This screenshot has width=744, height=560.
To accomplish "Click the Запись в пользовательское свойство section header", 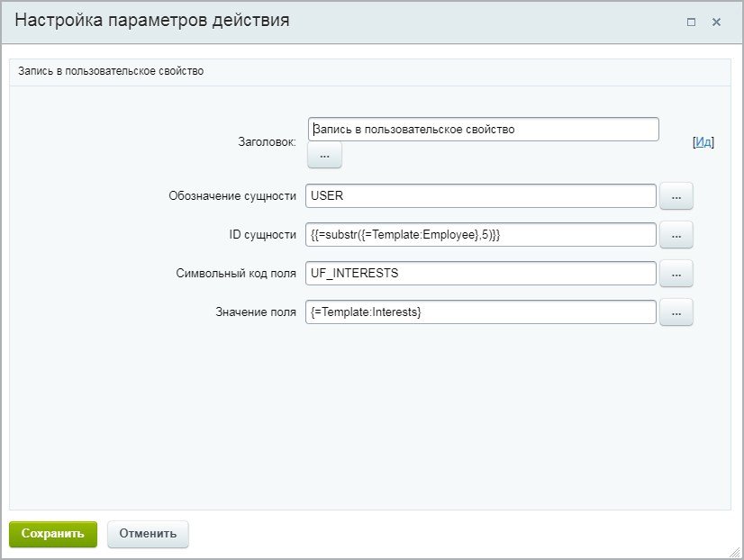I will click(110, 72).
